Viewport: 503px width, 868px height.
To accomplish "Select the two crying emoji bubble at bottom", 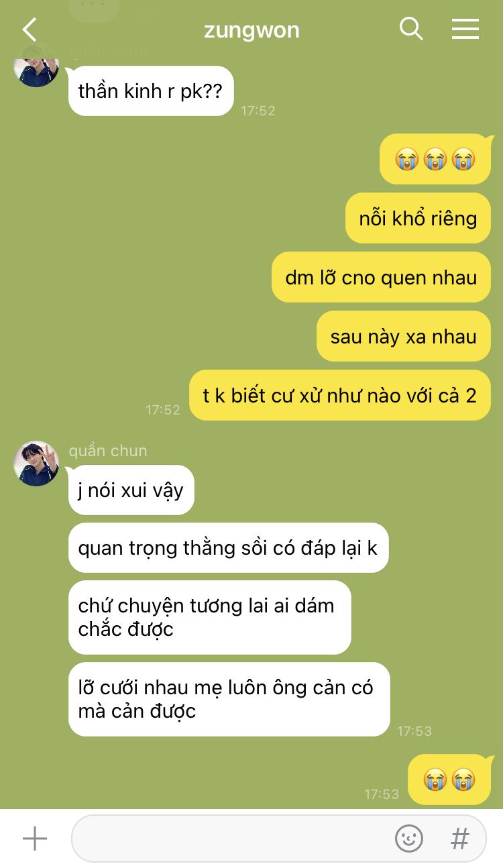I will [449, 779].
